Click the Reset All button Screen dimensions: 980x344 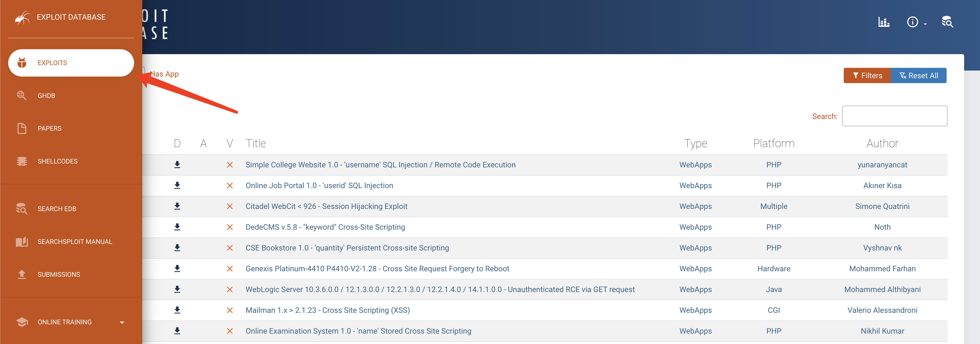click(x=918, y=75)
